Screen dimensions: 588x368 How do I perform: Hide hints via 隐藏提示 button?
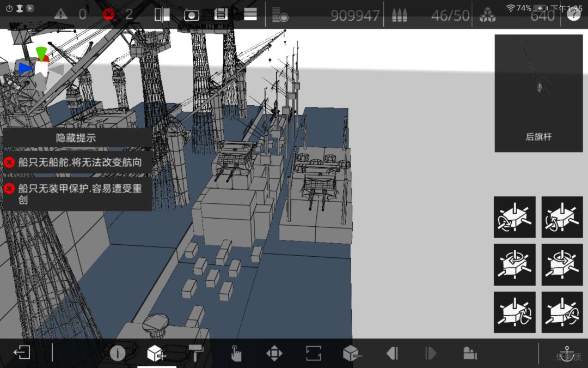click(x=76, y=137)
